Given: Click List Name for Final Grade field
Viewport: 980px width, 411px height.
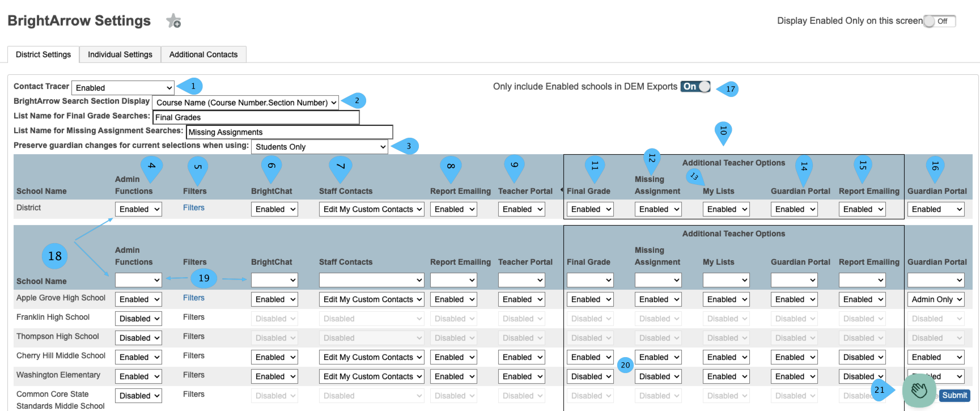Looking at the screenshot, I should (x=256, y=117).
